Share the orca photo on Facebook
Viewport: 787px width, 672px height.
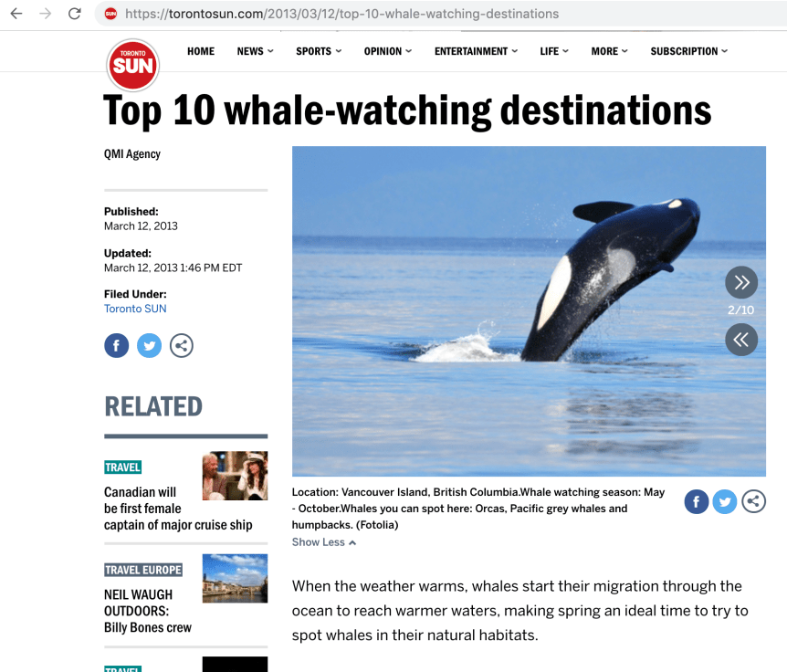point(696,501)
